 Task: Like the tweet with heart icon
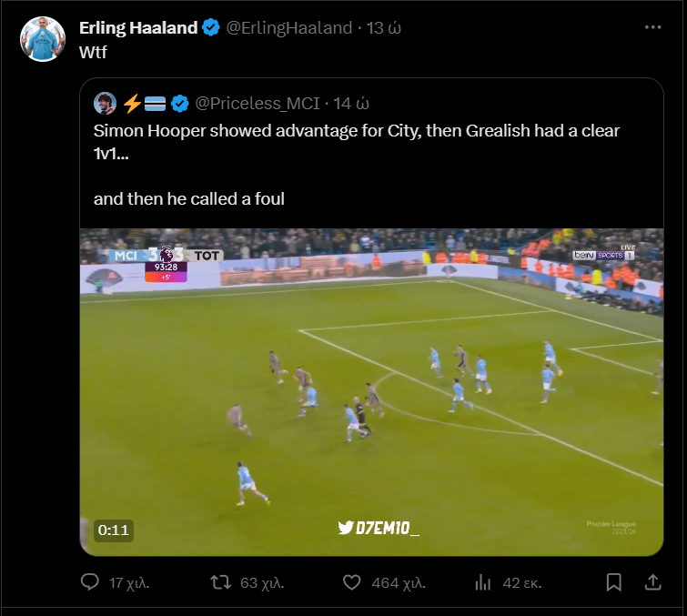[353, 582]
